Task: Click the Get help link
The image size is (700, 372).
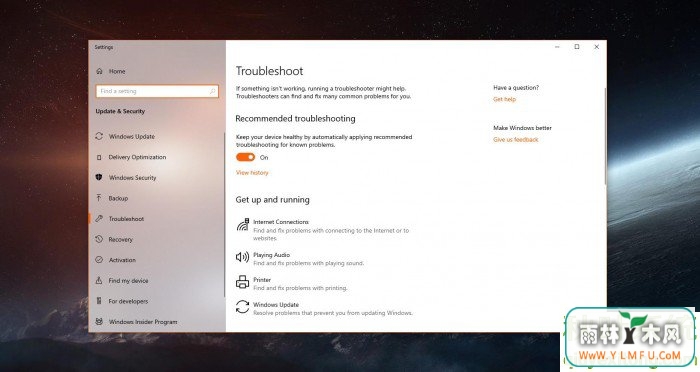Action: [x=504, y=99]
